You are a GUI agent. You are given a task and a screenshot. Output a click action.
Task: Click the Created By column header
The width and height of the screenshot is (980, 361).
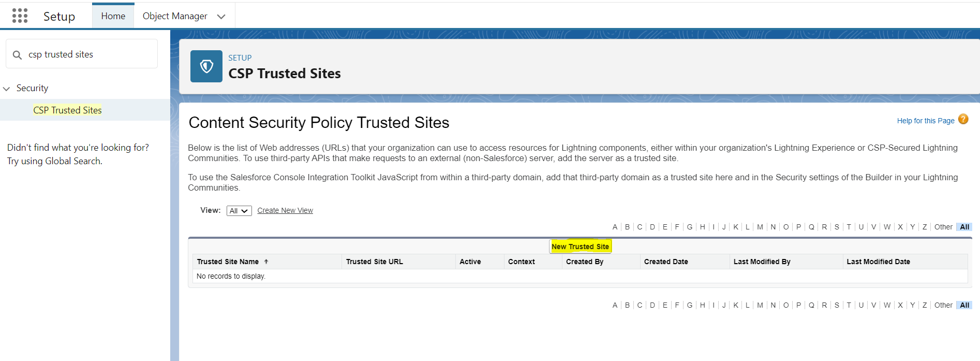click(585, 262)
